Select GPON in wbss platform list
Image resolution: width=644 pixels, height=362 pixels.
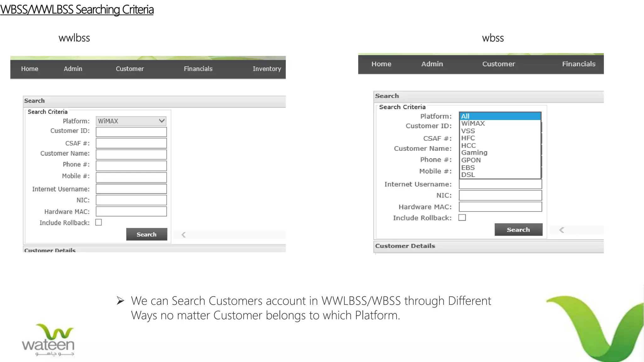(500, 160)
